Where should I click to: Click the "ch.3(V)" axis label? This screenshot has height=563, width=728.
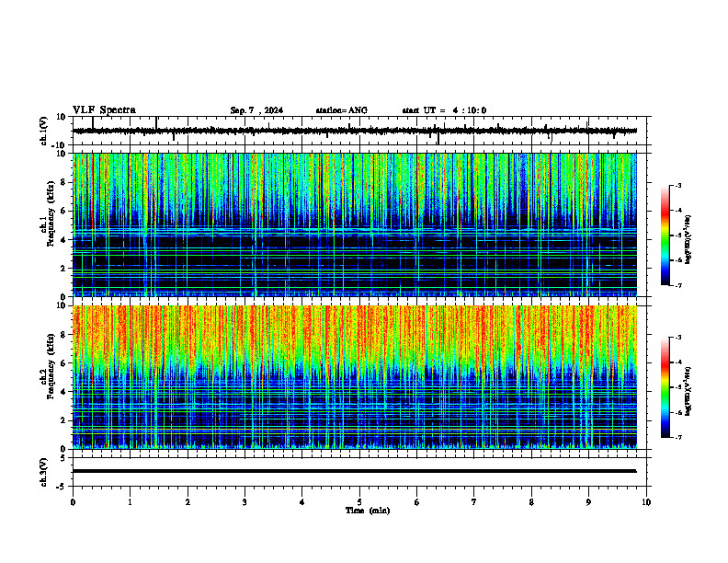click(44, 473)
